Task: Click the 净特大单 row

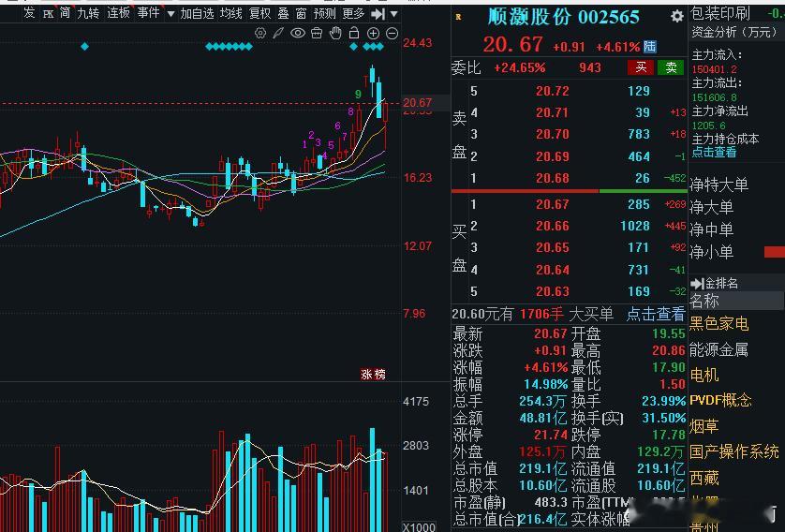Action: point(718,185)
